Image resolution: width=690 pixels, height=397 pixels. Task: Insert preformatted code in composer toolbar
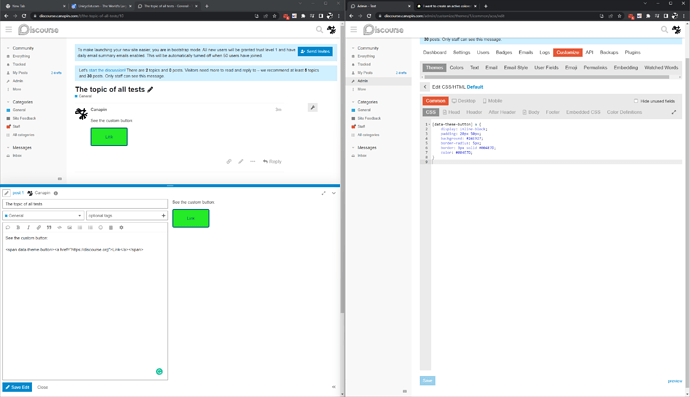[59, 228]
